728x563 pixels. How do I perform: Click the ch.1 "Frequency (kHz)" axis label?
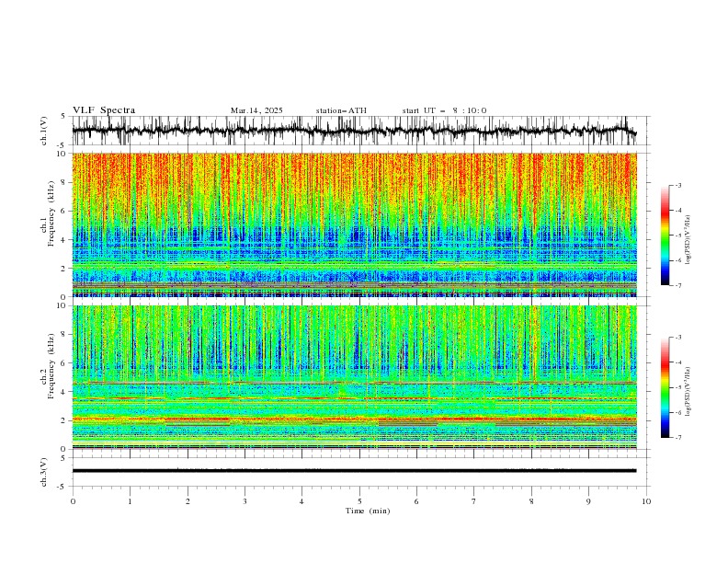(x=51, y=213)
